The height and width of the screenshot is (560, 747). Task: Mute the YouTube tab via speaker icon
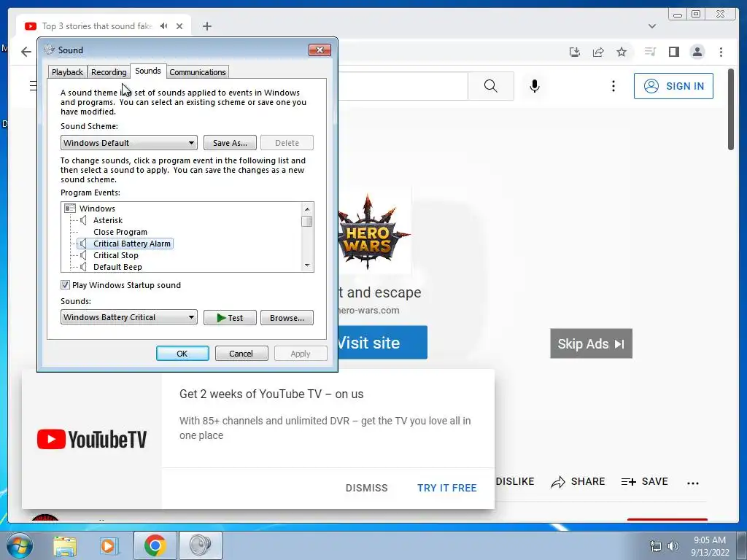click(x=164, y=26)
